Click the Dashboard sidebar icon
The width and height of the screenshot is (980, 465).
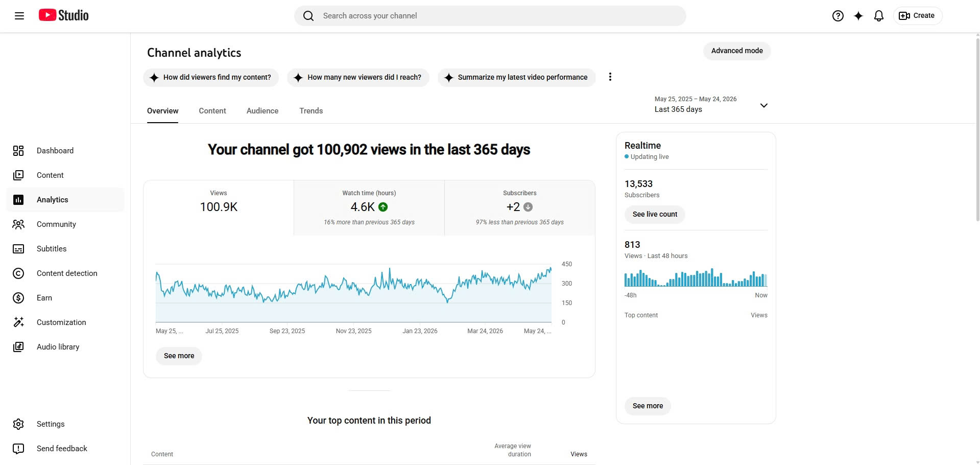pos(18,151)
